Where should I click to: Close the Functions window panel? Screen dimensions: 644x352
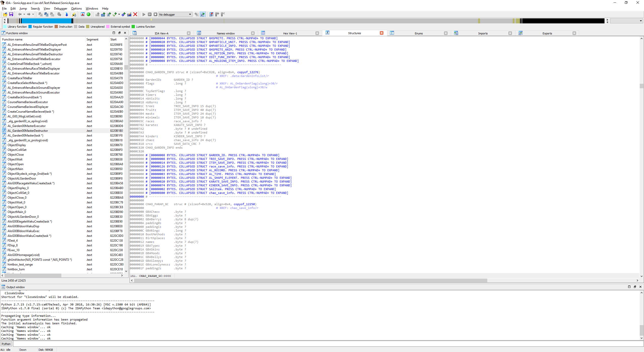[125, 33]
